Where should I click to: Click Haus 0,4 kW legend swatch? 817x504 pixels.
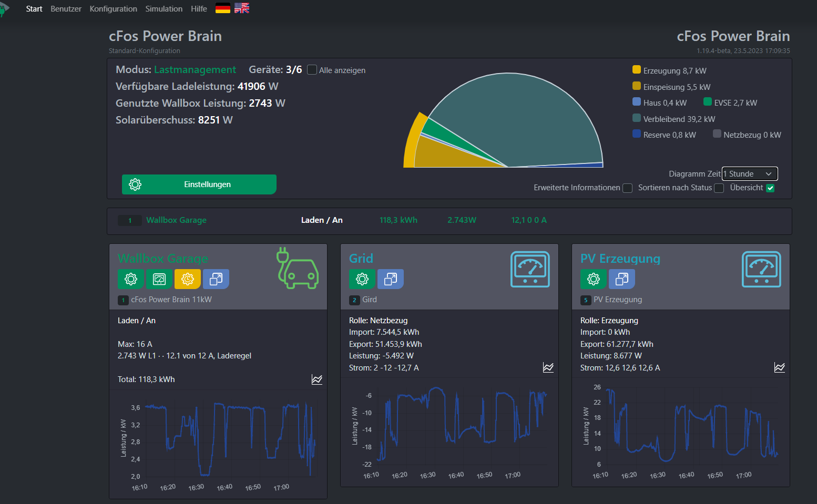tap(637, 102)
